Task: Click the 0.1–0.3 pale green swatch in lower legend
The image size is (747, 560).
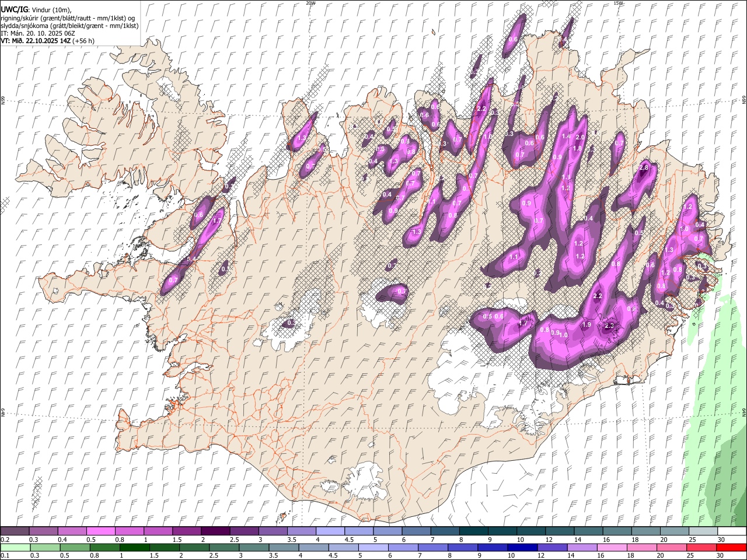Action: click(15, 548)
